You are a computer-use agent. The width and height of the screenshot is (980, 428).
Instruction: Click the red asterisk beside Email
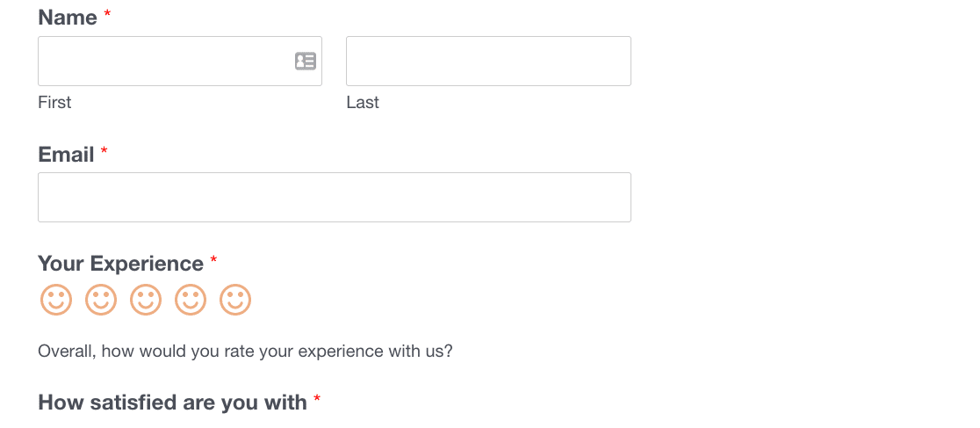(104, 151)
